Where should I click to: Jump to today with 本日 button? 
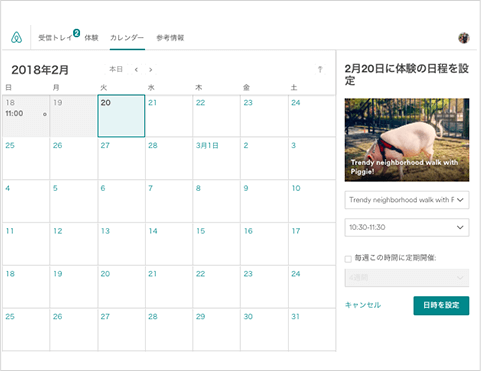116,69
